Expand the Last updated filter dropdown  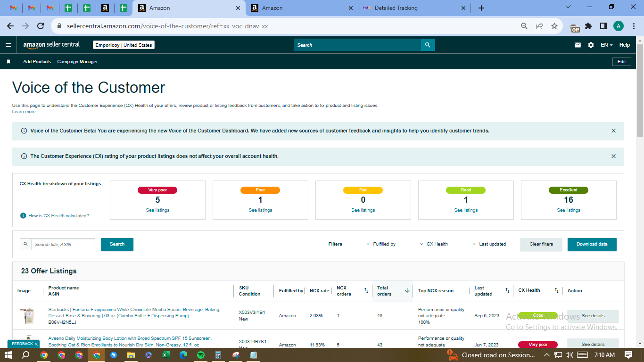pos(489,244)
